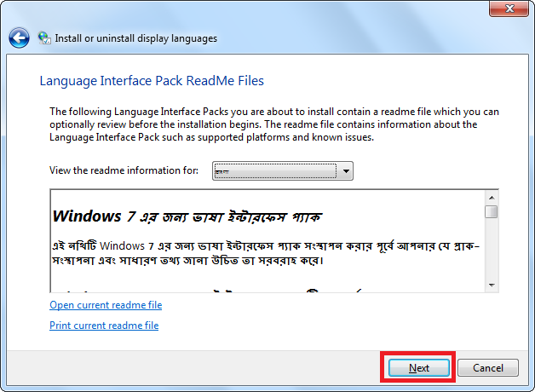Click the readme scrollbar down arrow
The image size is (535, 392).
(492, 285)
